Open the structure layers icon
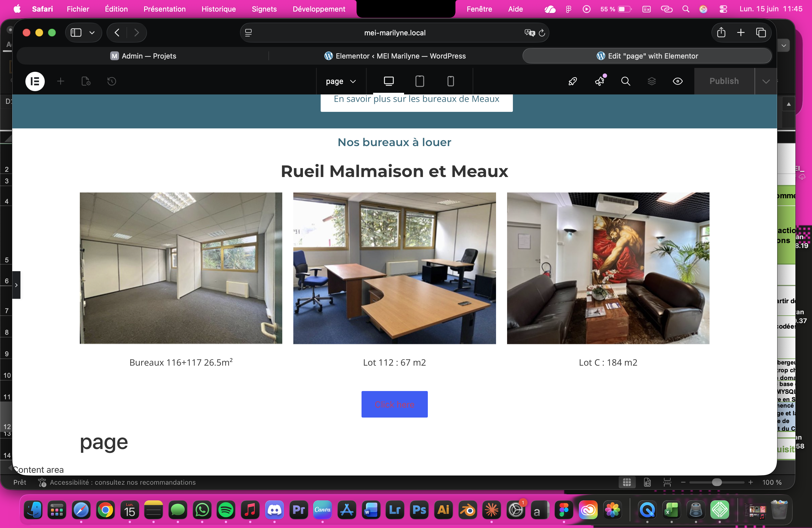Screen dimensions: 812x528 tap(652, 81)
